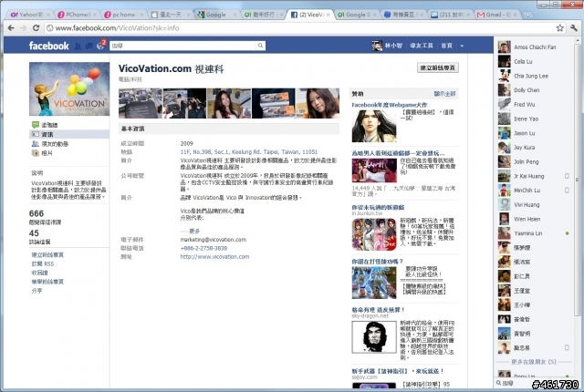584x392 pixels.
Task: Open Chrome wrench settings menu
Action: (x=574, y=28)
